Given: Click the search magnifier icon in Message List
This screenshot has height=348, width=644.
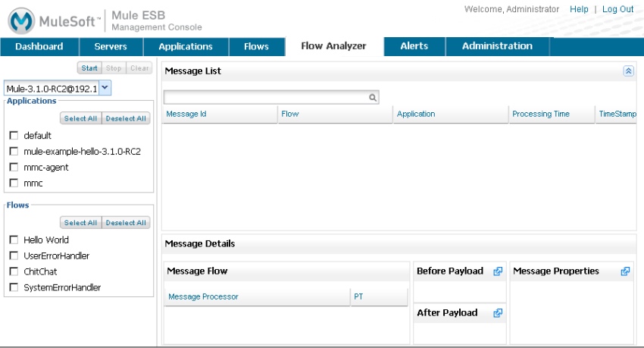Looking at the screenshot, I should 373,97.
